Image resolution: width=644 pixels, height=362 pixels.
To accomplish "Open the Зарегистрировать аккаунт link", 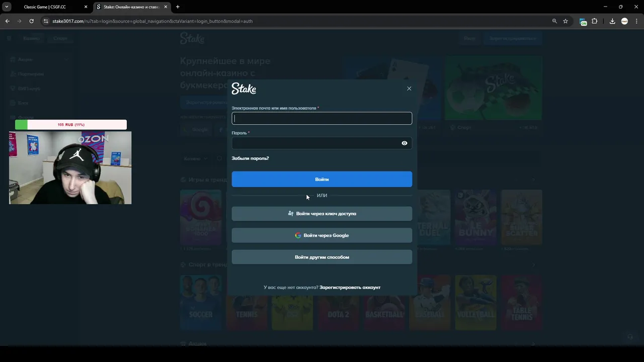I will [350, 288].
